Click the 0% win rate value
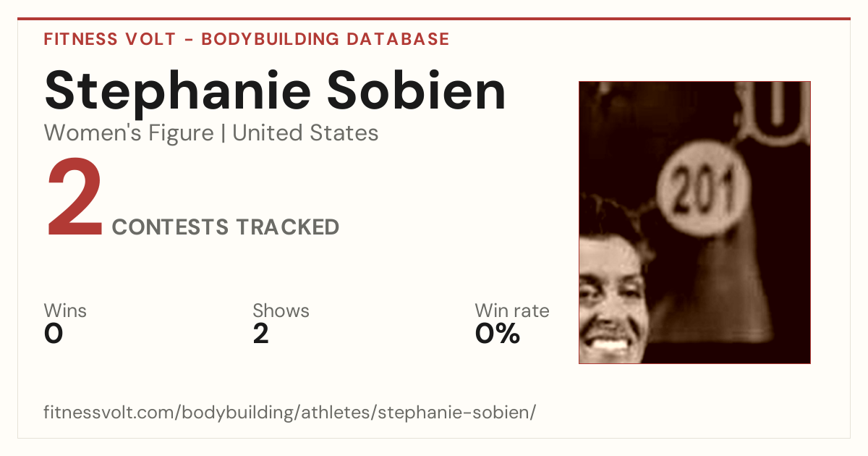Image resolution: width=868 pixels, height=456 pixels. coord(498,334)
